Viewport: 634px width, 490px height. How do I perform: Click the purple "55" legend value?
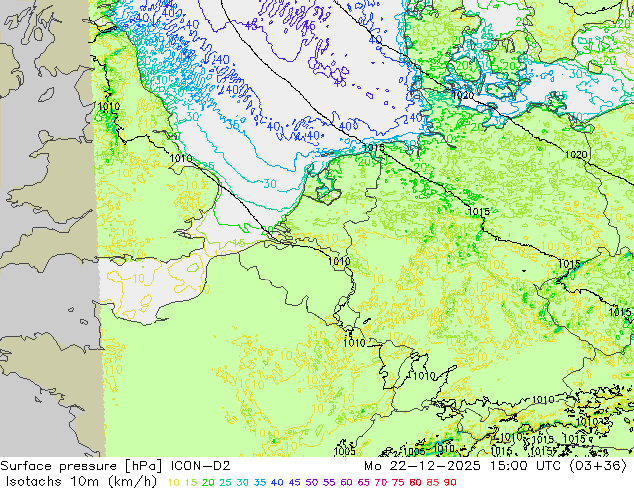(329, 482)
